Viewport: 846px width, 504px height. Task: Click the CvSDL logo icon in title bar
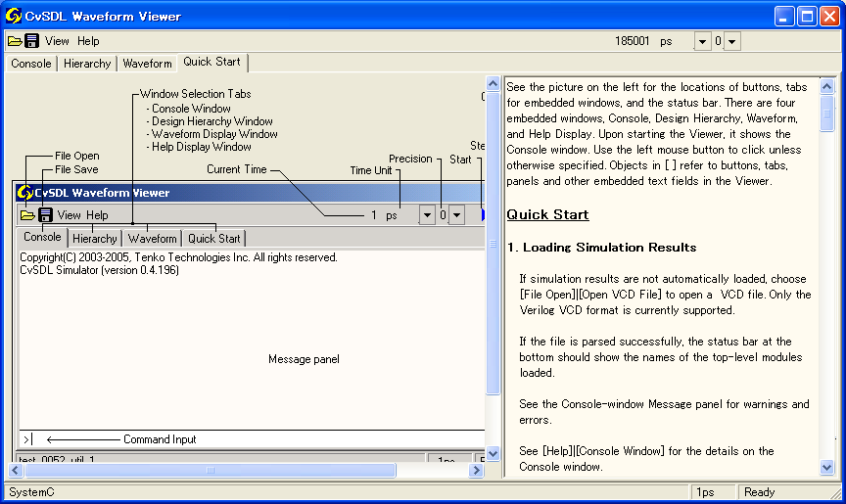click(x=14, y=17)
